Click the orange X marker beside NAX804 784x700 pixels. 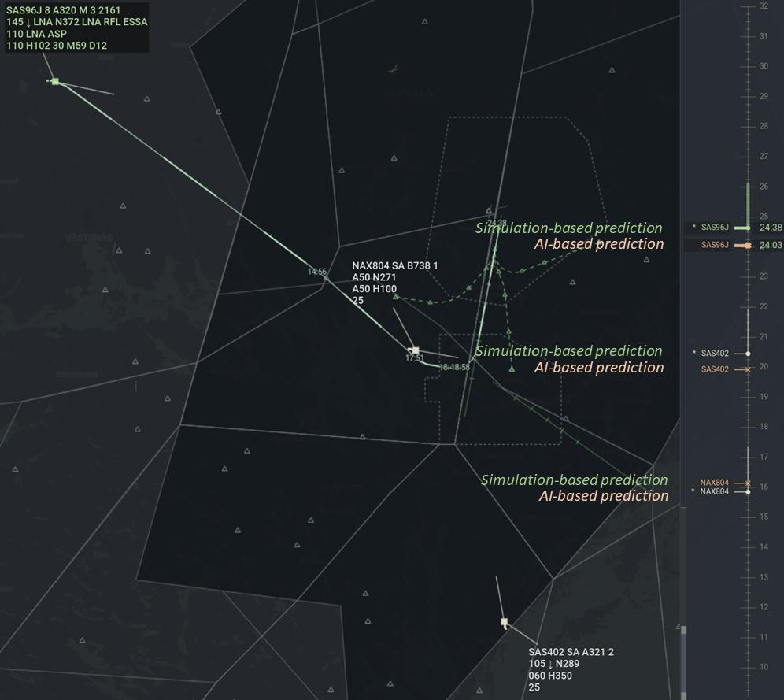748,483
